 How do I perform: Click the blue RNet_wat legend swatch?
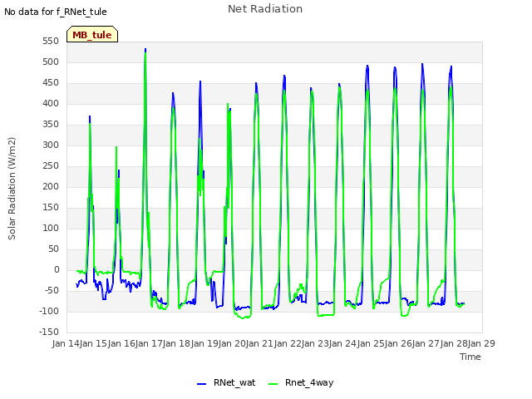(201, 384)
